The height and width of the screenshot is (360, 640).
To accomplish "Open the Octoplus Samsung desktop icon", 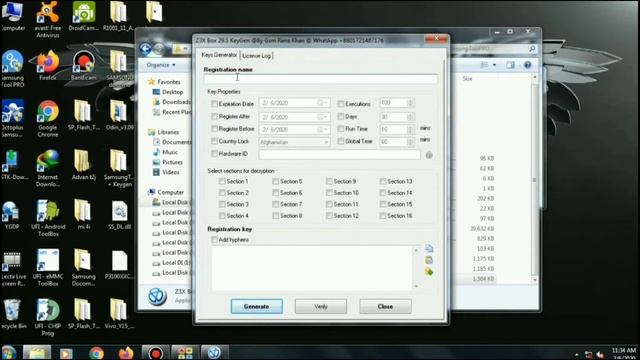I will (x=13, y=119).
